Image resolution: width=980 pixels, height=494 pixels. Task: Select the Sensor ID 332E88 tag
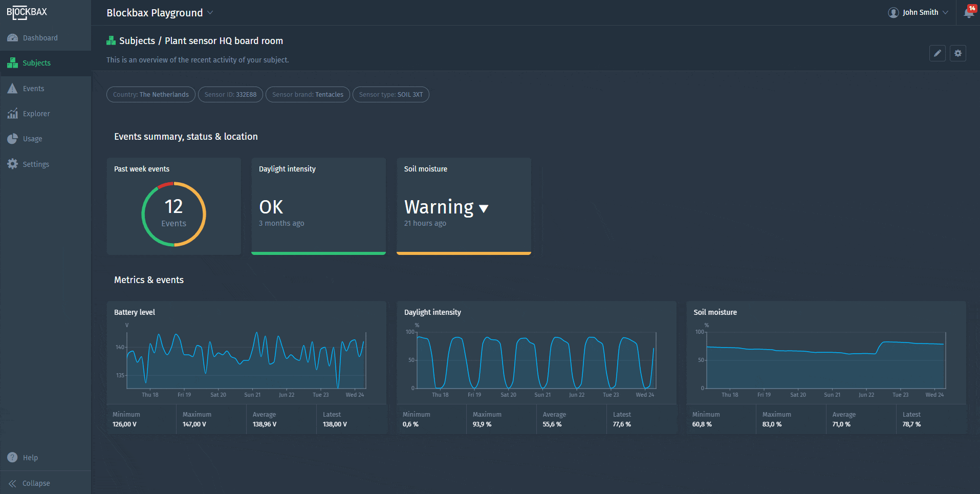[x=230, y=94]
